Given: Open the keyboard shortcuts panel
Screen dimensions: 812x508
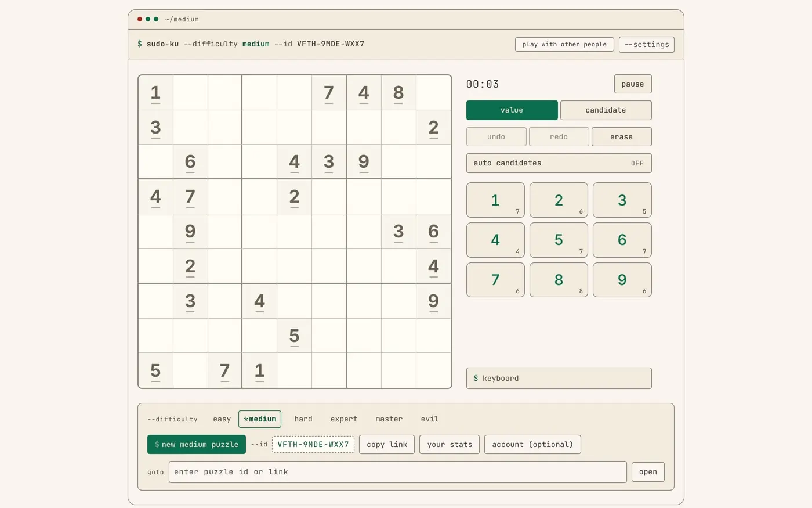Looking at the screenshot, I should coord(559,379).
